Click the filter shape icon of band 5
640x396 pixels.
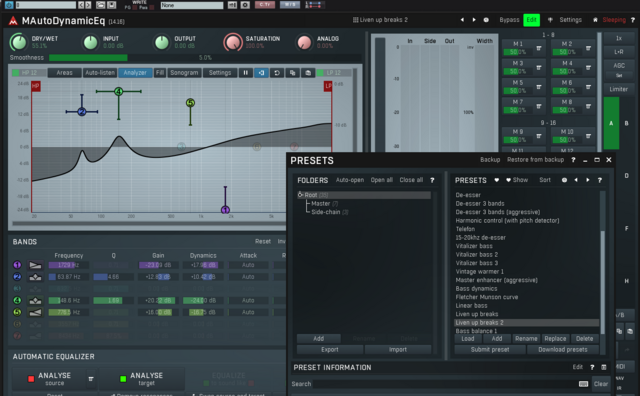point(36,312)
